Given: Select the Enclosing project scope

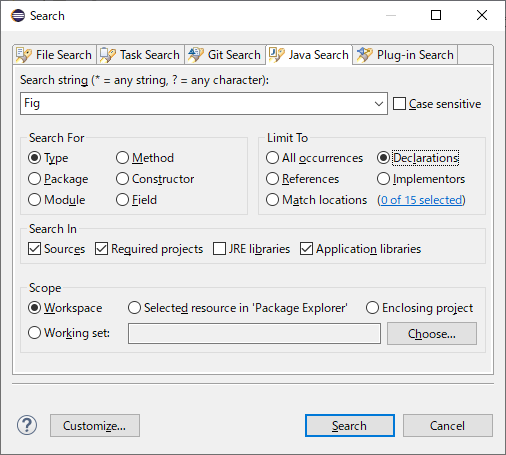Looking at the screenshot, I should click(x=372, y=308).
